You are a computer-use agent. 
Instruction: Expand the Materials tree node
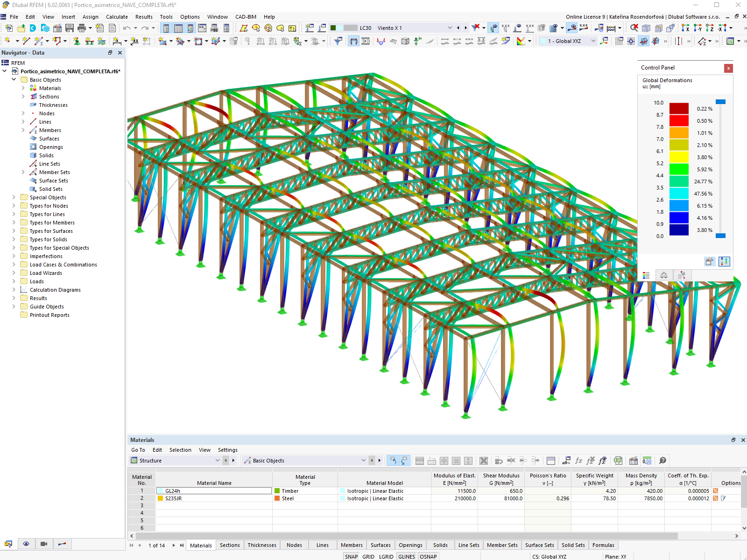[x=23, y=88]
